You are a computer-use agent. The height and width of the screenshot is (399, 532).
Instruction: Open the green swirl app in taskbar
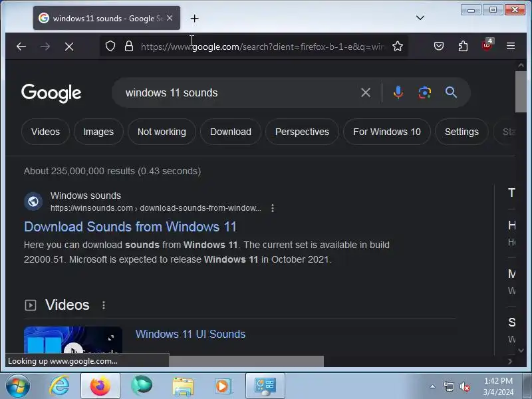tap(142, 386)
